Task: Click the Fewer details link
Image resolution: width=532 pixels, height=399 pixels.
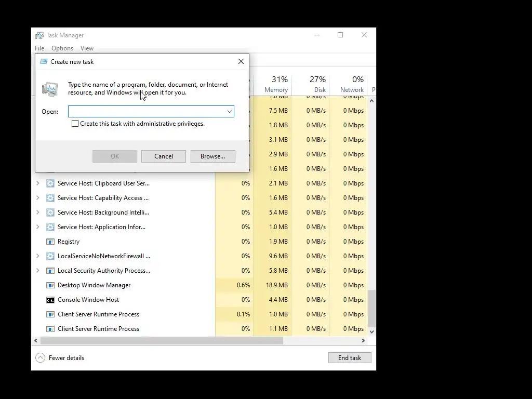Action: [x=66, y=358]
